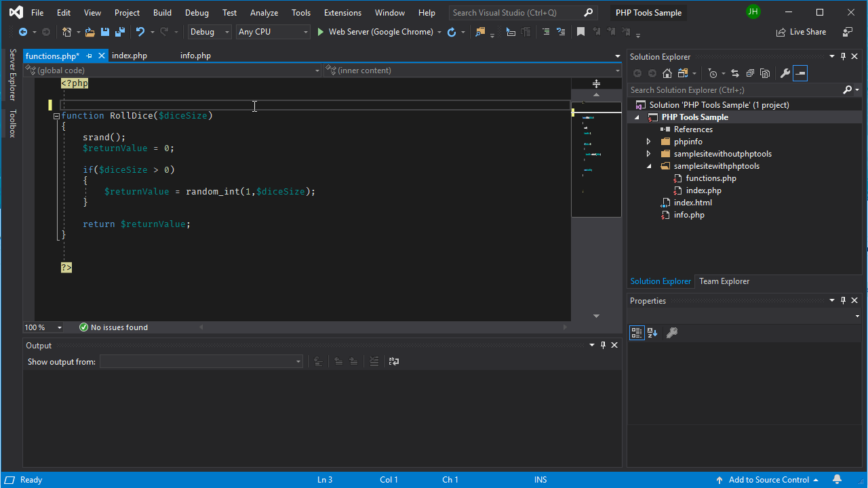Switch to the index.php editor tab

[x=130, y=56]
